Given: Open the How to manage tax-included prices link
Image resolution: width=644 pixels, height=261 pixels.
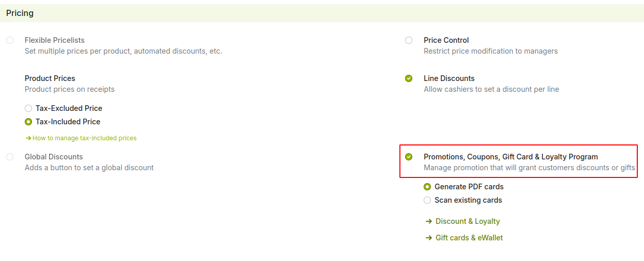Looking at the screenshot, I should click(85, 138).
